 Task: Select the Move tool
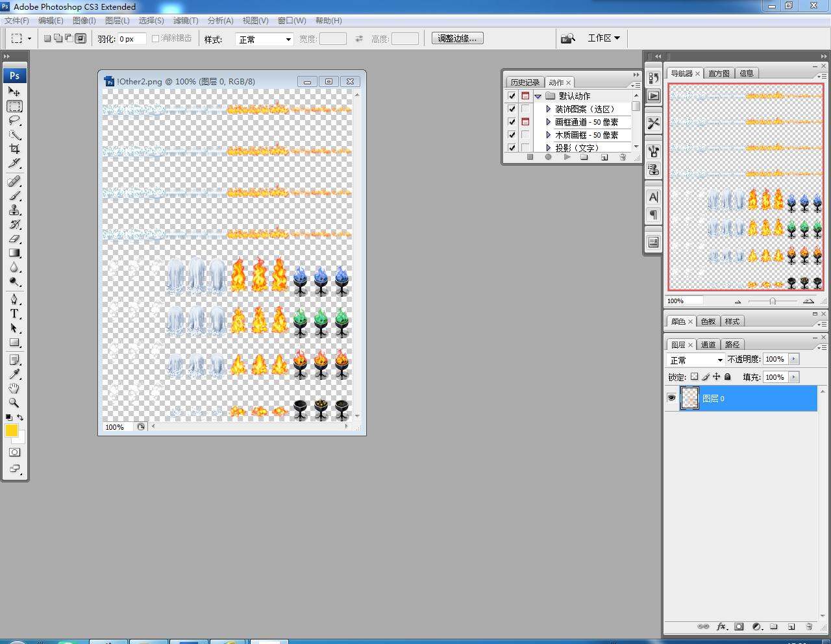(14, 92)
